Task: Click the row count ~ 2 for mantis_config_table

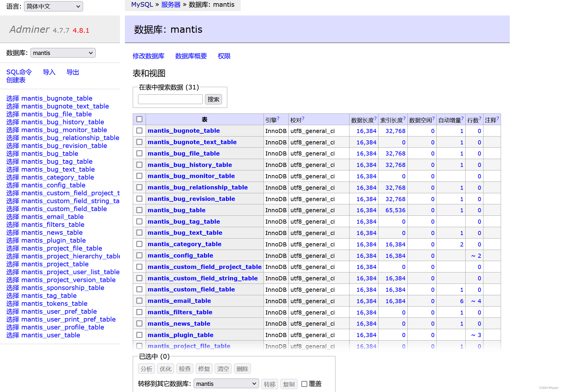Action: pos(476,256)
